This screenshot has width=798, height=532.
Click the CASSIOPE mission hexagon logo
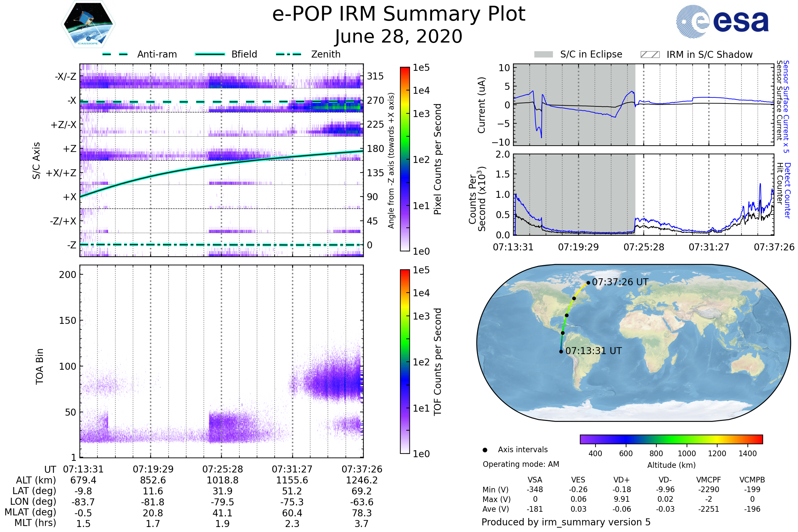click(88, 24)
